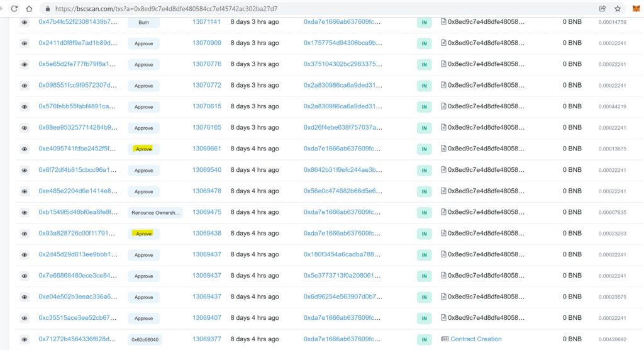Open sender address 0x6d96254e563907d0b7...
The image size is (644, 350).
click(343, 296)
